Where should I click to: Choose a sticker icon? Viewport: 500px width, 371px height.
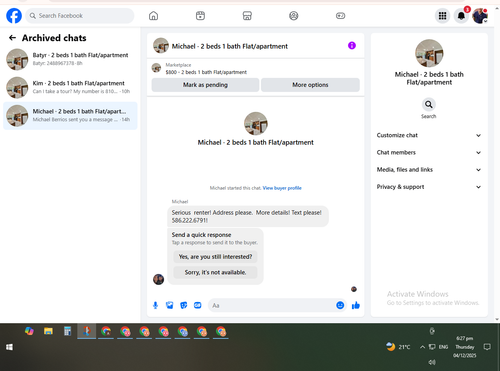click(184, 305)
